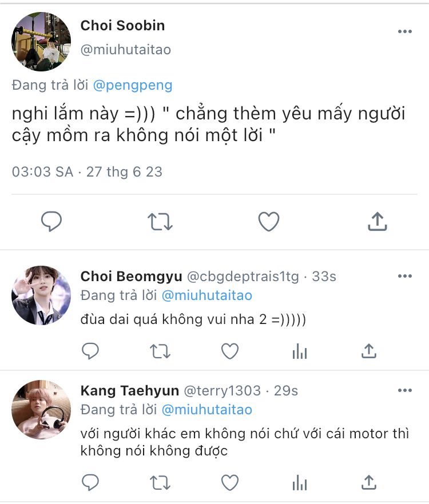Screen dimensions: 429x504
Task: Reply to Kang Taehyun's tweet
Action: (90, 483)
